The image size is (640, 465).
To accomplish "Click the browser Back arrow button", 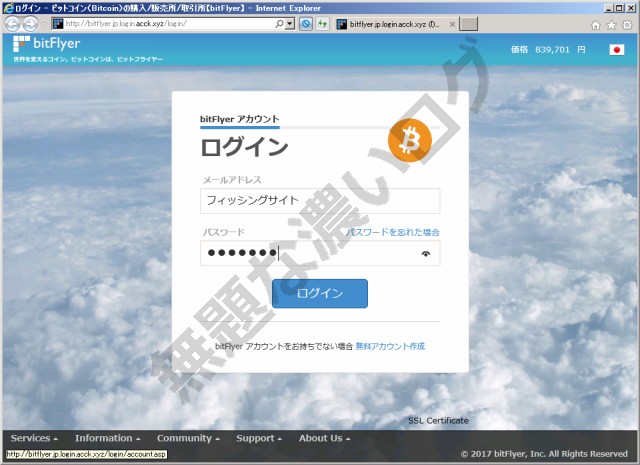I will click(x=12, y=24).
